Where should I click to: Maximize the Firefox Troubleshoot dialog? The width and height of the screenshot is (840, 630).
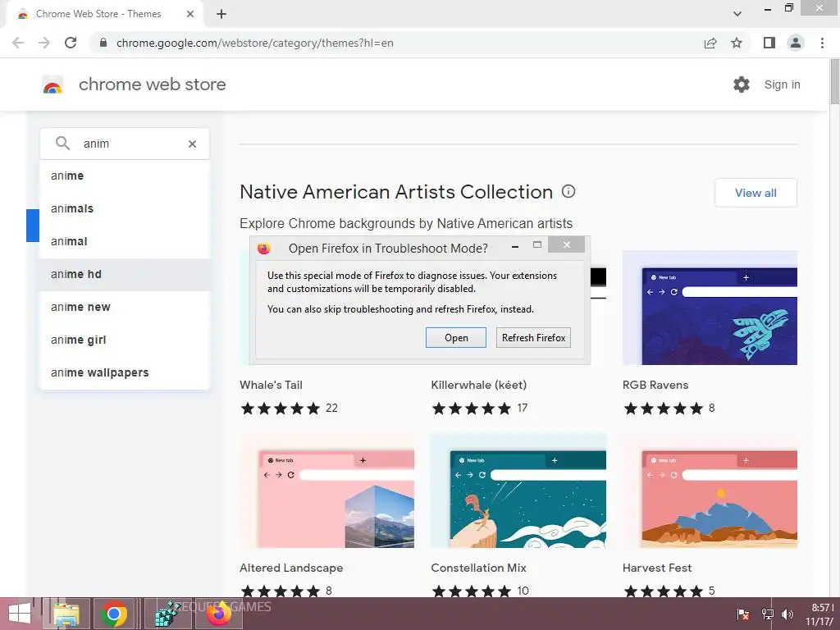(537, 244)
